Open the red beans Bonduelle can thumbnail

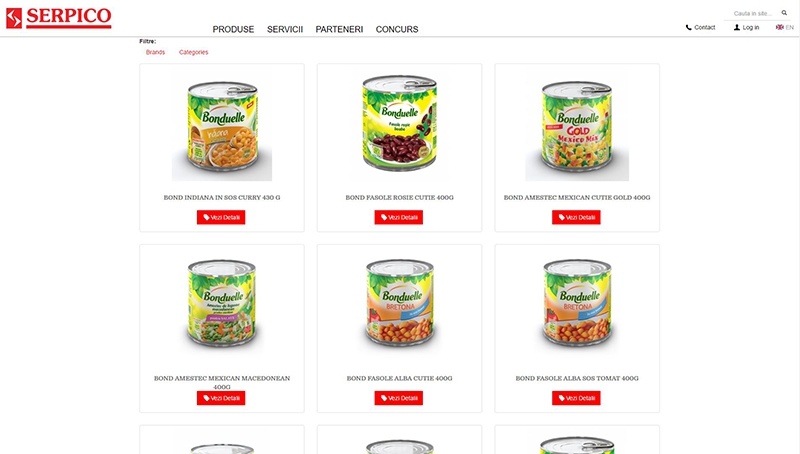click(399, 124)
